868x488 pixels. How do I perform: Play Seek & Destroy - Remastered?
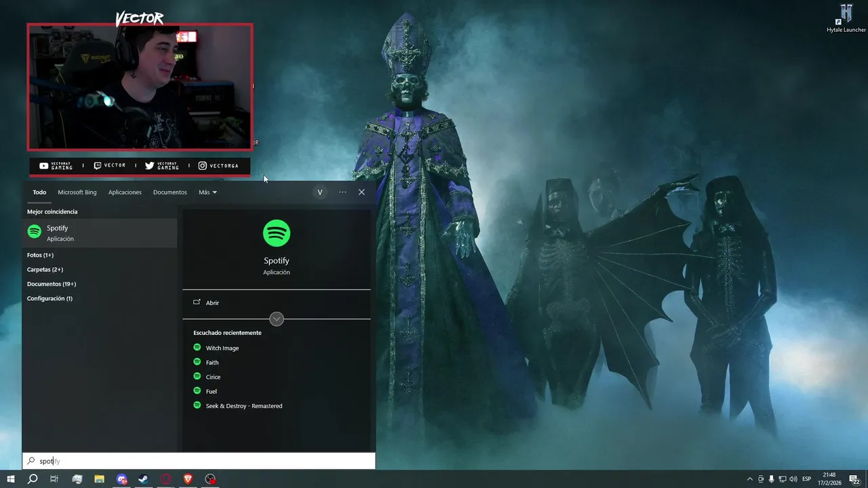[244, 406]
